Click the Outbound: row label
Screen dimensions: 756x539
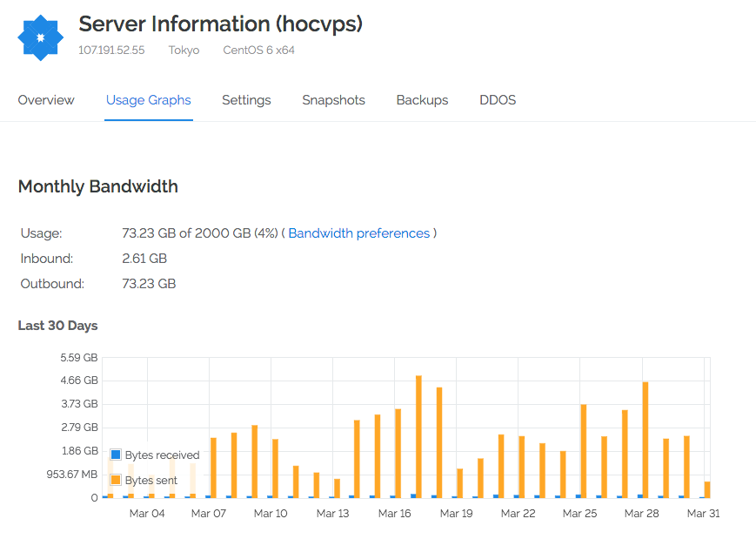point(52,283)
